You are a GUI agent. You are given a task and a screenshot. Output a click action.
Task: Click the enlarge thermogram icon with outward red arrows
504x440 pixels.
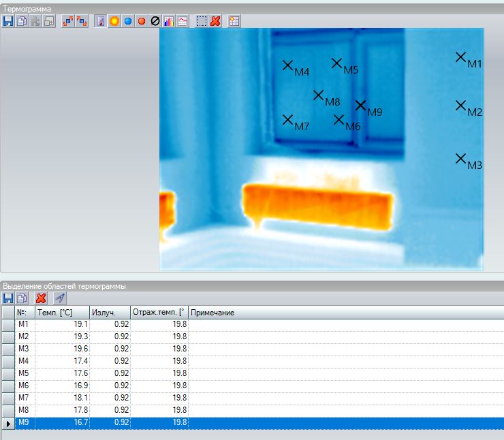(x=68, y=21)
